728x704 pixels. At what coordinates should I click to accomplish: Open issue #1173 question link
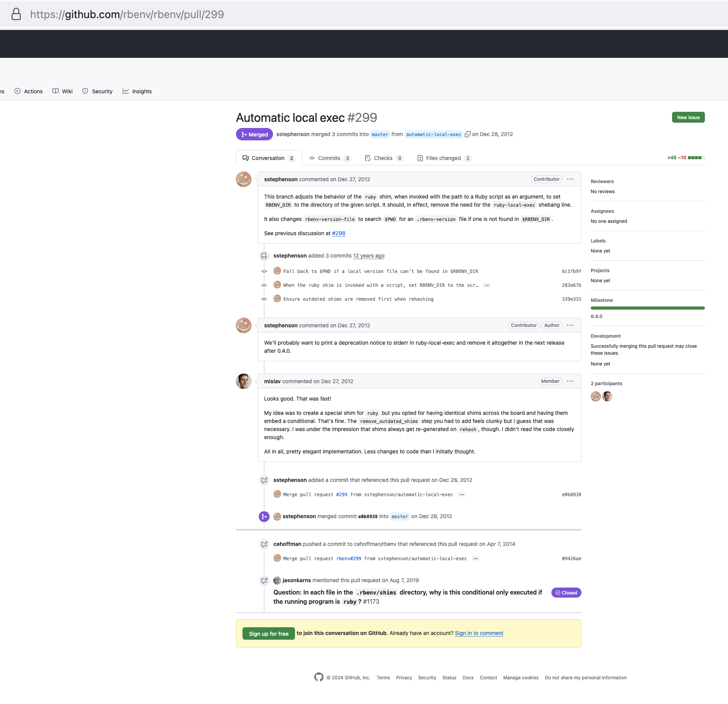(x=408, y=597)
